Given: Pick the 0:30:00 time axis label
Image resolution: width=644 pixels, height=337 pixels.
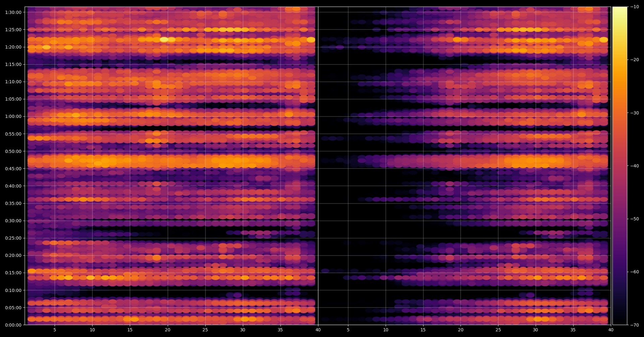Looking at the screenshot, I should (13, 221).
